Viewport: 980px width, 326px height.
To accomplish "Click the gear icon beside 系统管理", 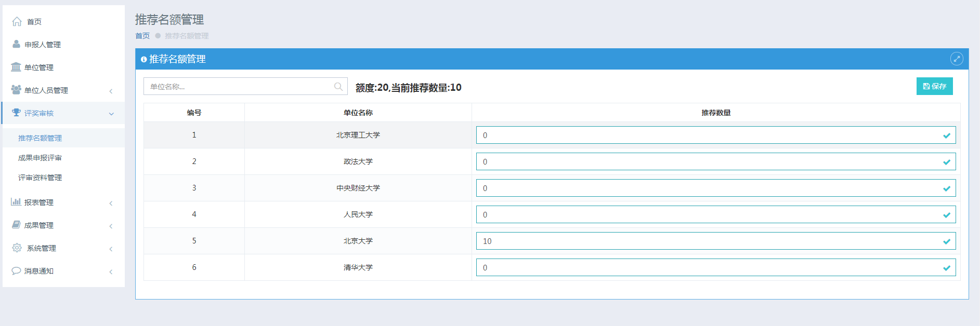I will 17,248.
